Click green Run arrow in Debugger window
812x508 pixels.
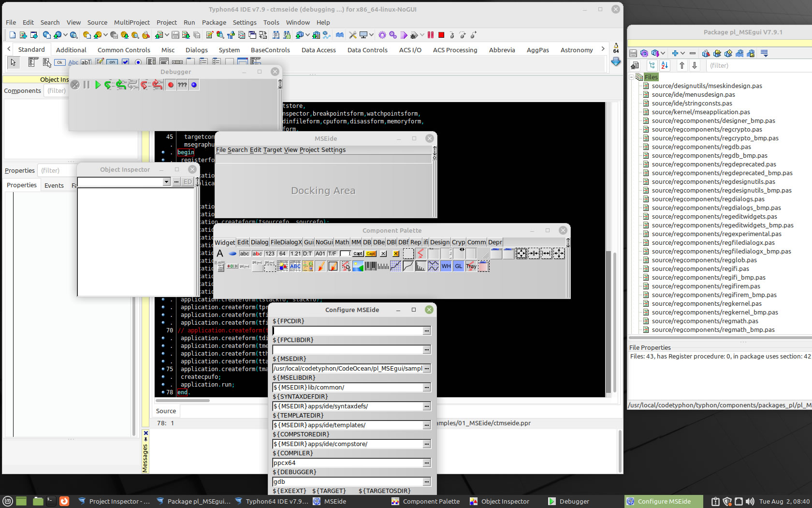coord(98,85)
